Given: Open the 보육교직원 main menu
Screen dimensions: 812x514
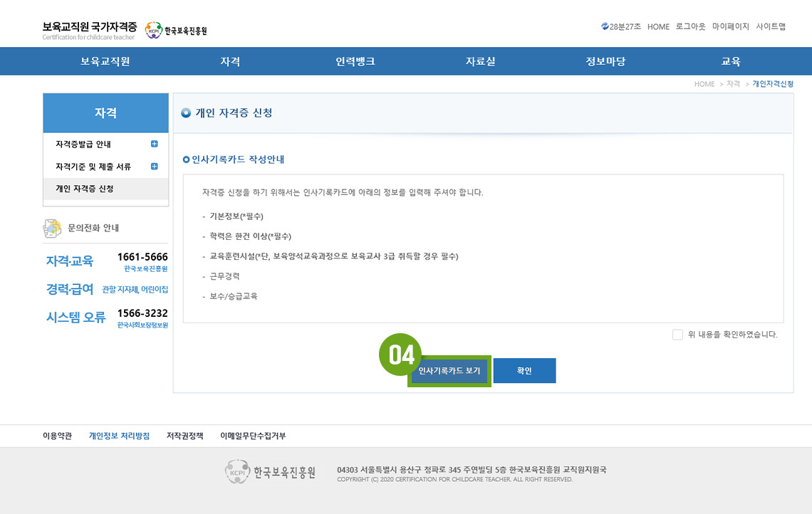Looking at the screenshot, I should click(x=105, y=61).
